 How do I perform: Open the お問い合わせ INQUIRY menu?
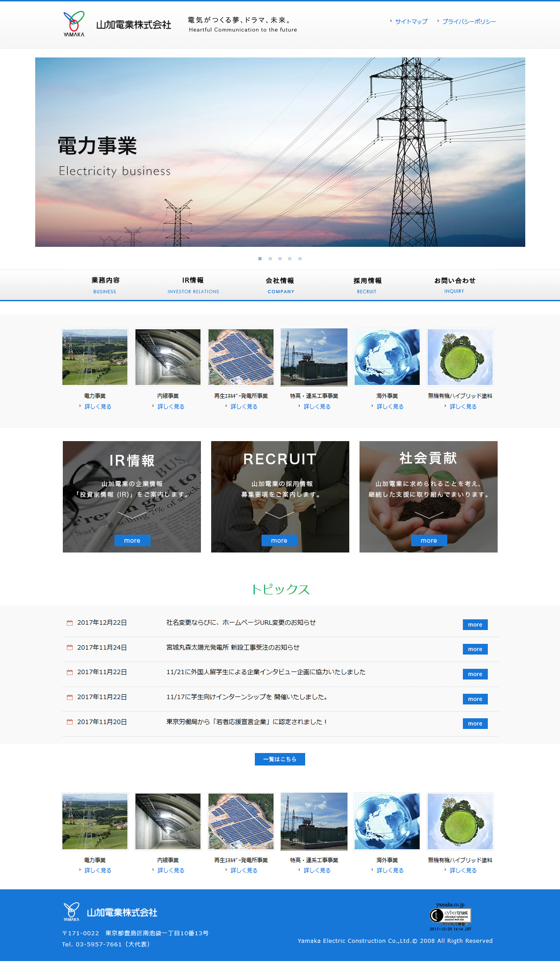(x=454, y=285)
